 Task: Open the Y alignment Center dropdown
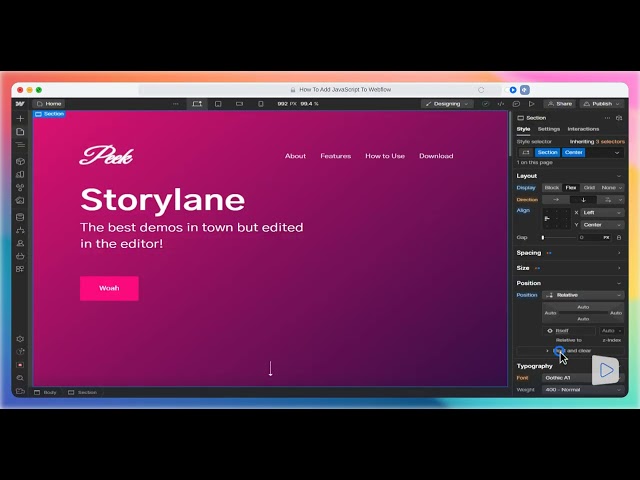tap(602, 225)
